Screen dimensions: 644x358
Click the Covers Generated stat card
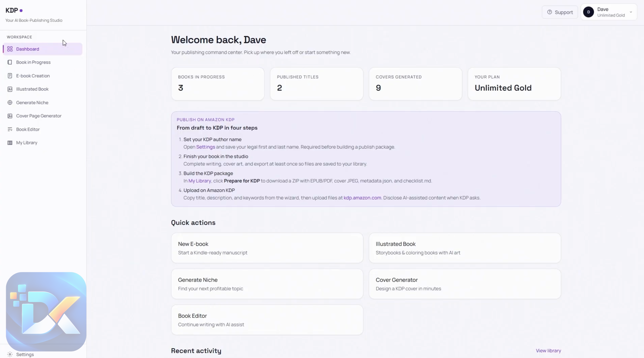tap(415, 84)
